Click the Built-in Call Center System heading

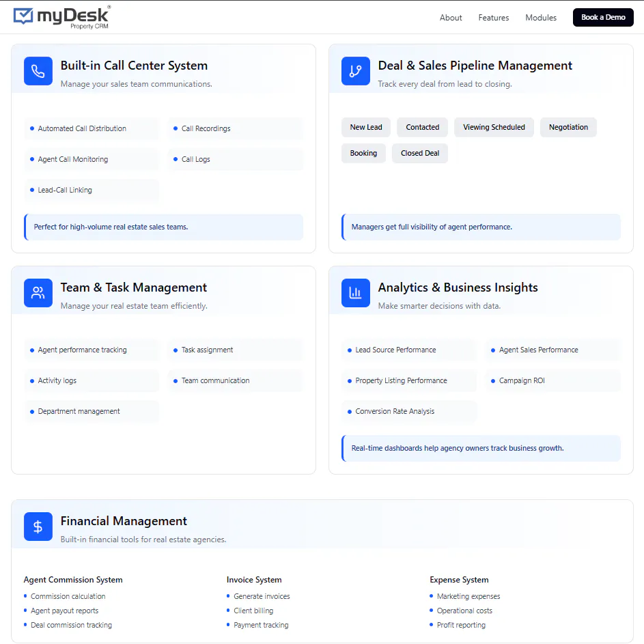134,66
